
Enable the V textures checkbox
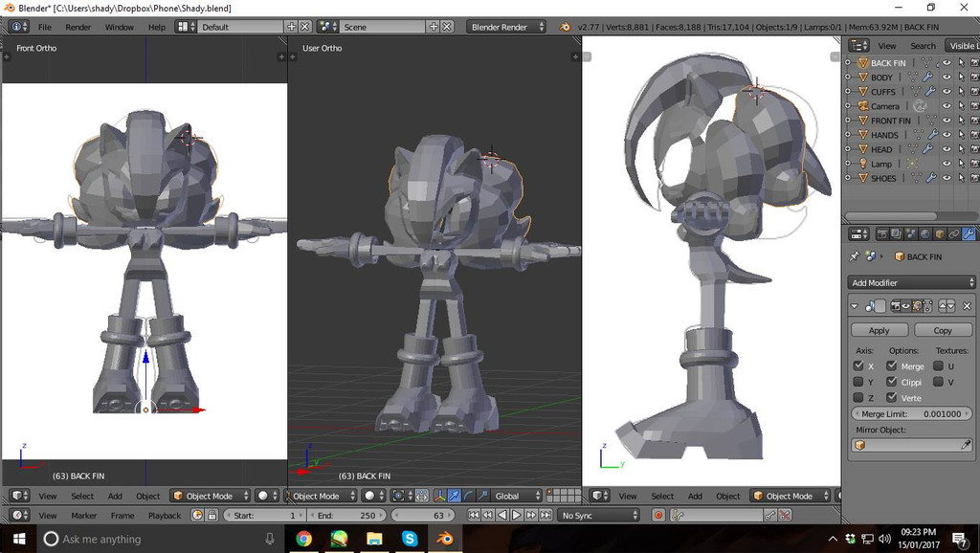click(x=939, y=382)
